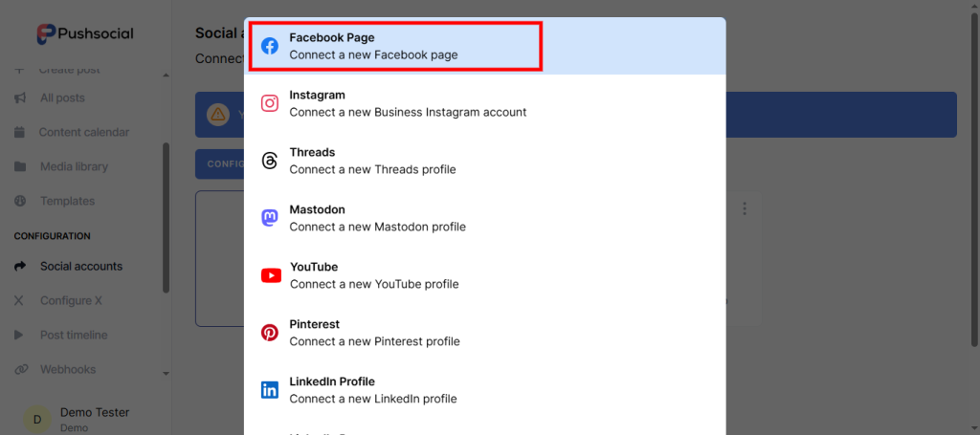The height and width of the screenshot is (435, 980).
Task: Click the share arrow icon beside Social accounts
Action: tap(20, 266)
